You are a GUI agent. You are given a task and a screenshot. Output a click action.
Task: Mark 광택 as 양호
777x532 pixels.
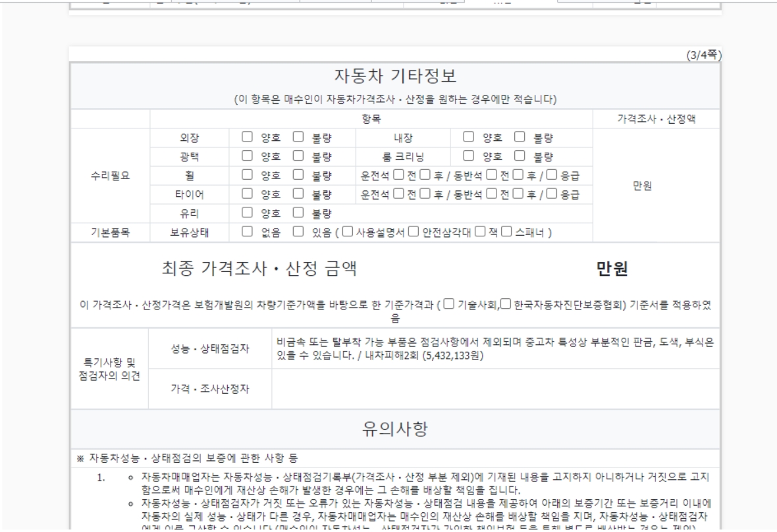point(246,157)
